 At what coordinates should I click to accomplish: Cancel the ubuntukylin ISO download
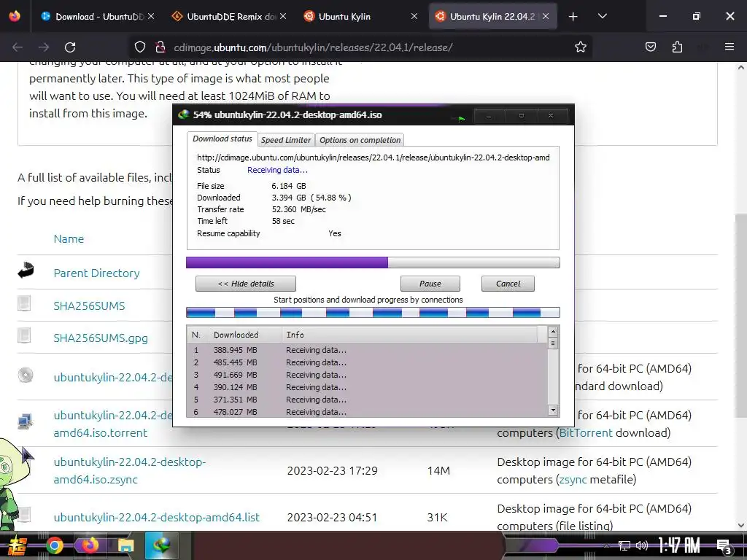click(508, 284)
